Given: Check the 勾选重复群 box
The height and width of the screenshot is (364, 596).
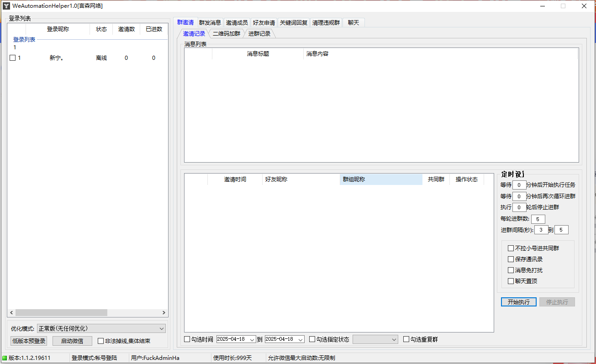Looking at the screenshot, I should tap(406, 339).
